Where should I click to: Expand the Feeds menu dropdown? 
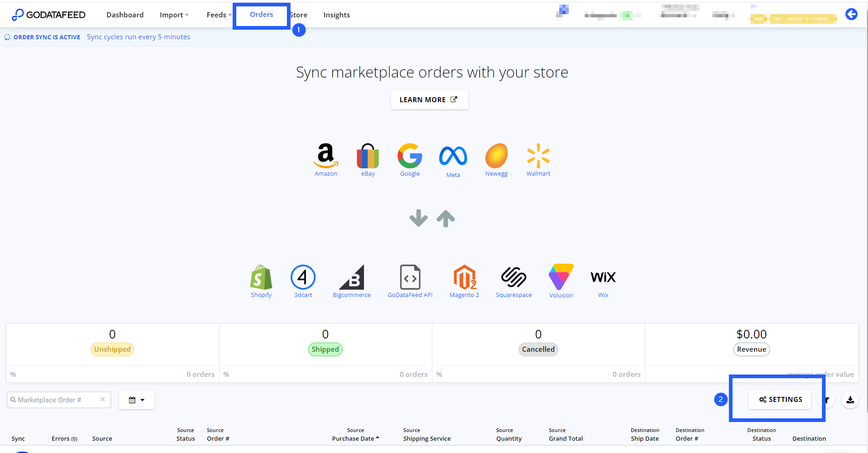coord(219,15)
